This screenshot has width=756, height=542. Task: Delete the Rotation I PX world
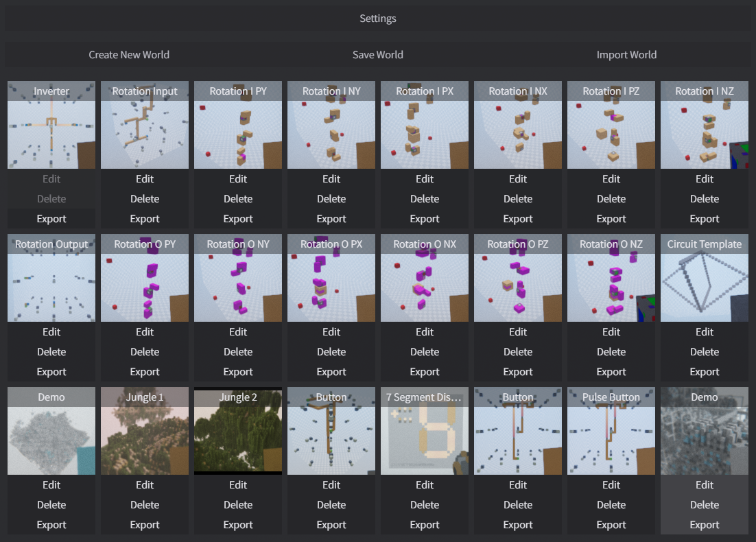[424, 199]
